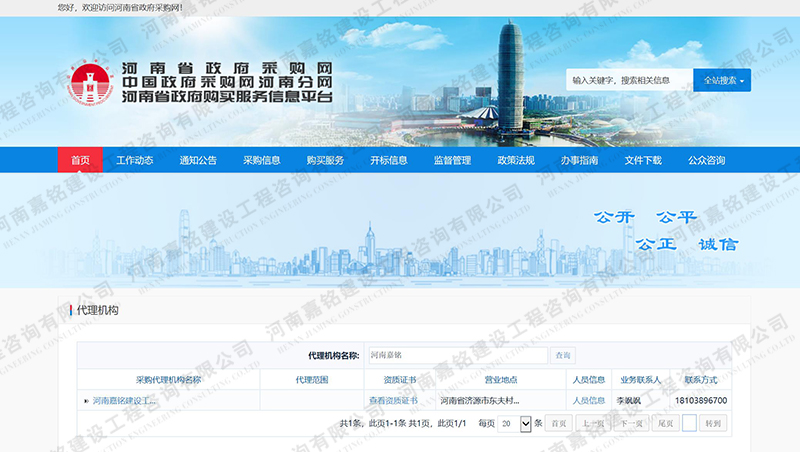Viewport: 800px width, 452px height.
Task: Focus the 代理机构名称 search input field
Action: click(x=456, y=355)
